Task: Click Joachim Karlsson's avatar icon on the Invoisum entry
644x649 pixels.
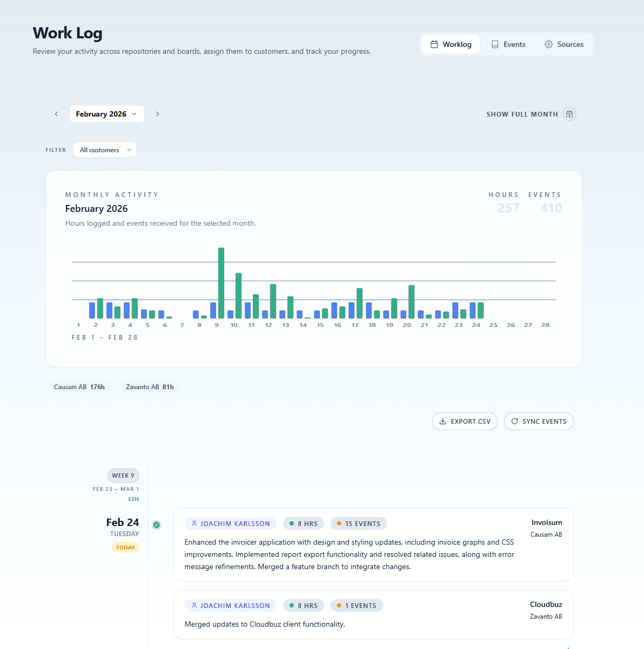Action: (x=194, y=523)
